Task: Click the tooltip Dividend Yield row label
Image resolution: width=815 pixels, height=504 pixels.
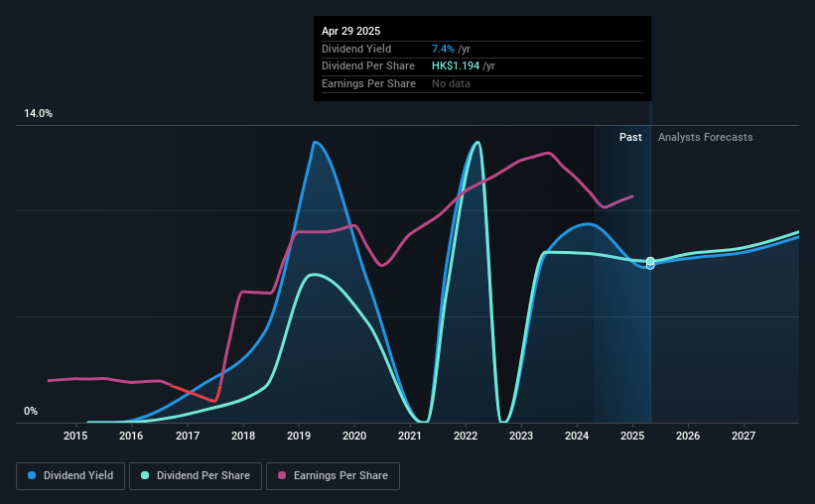Action: (x=356, y=49)
